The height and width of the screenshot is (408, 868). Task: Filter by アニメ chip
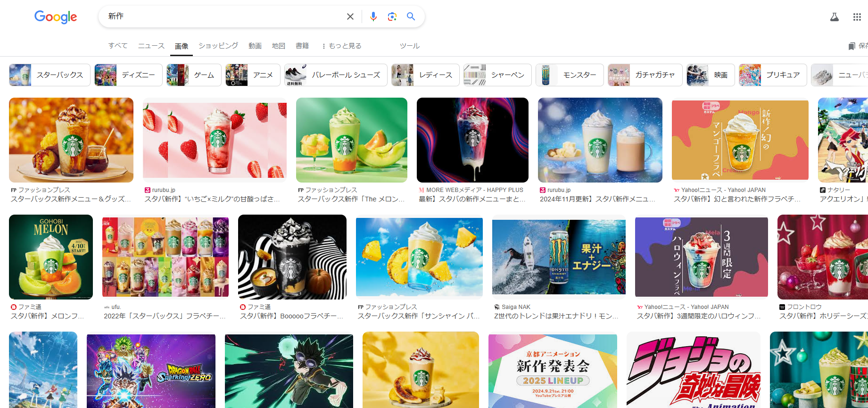pos(253,75)
